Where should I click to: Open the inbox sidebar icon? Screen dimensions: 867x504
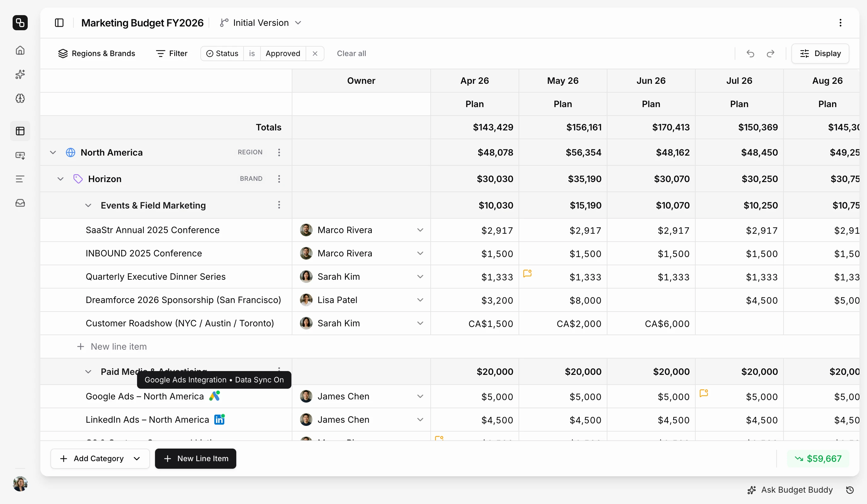tap(20, 203)
